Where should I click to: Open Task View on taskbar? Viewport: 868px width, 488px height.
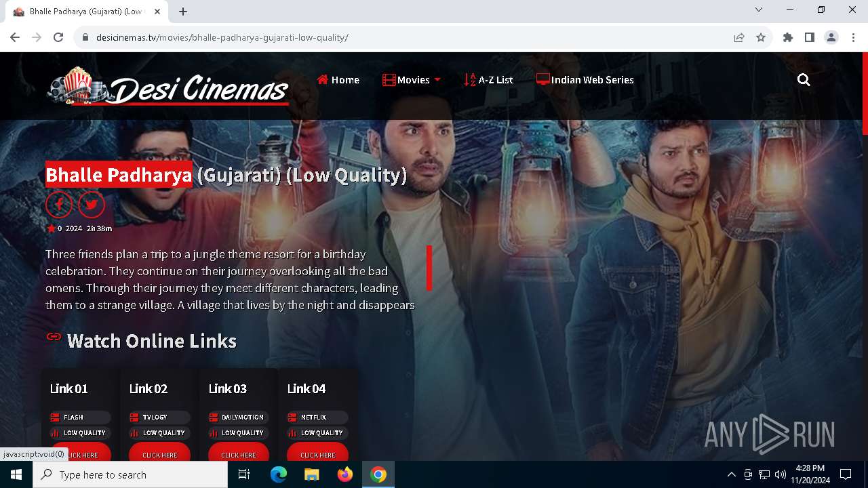(244, 474)
